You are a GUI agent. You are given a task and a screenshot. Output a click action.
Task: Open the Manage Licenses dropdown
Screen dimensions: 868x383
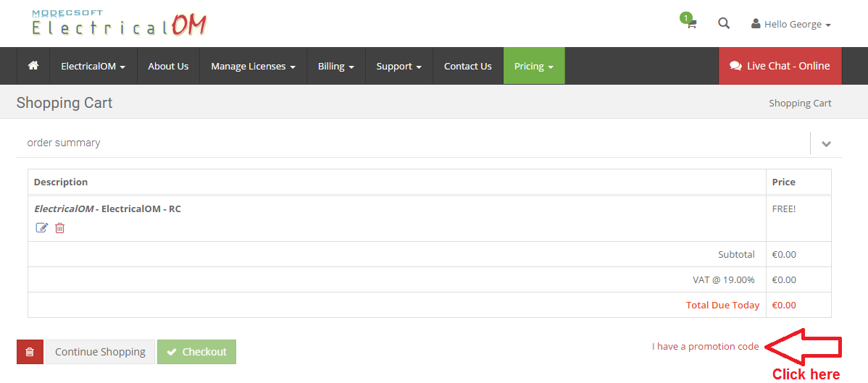[x=253, y=66]
